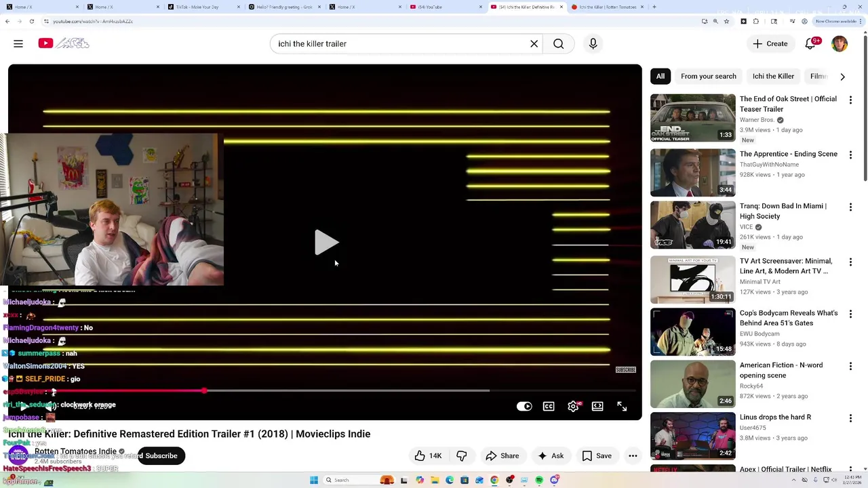Switch to theater mode

pyautogui.click(x=597, y=406)
